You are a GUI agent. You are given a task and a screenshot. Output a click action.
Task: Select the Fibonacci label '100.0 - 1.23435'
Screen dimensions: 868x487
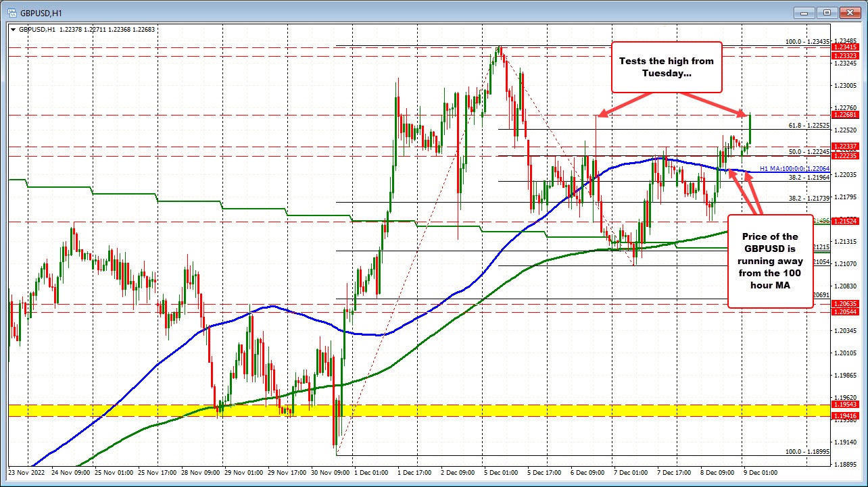(x=807, y=42)
